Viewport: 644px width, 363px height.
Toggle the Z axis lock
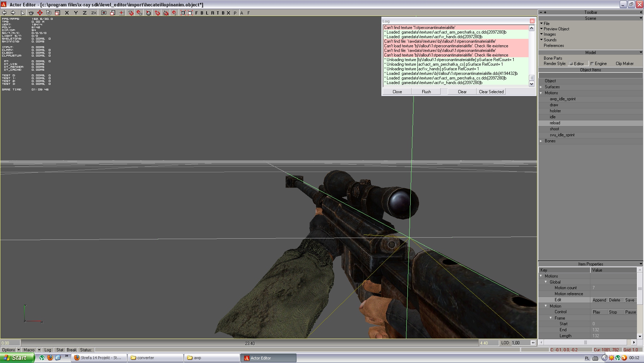[x=84, y=13]
